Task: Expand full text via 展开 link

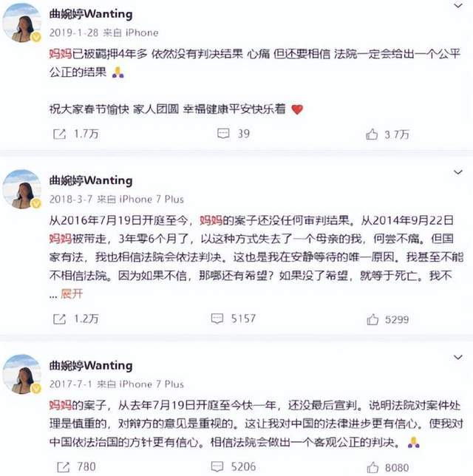Action: tap(72, 294)
